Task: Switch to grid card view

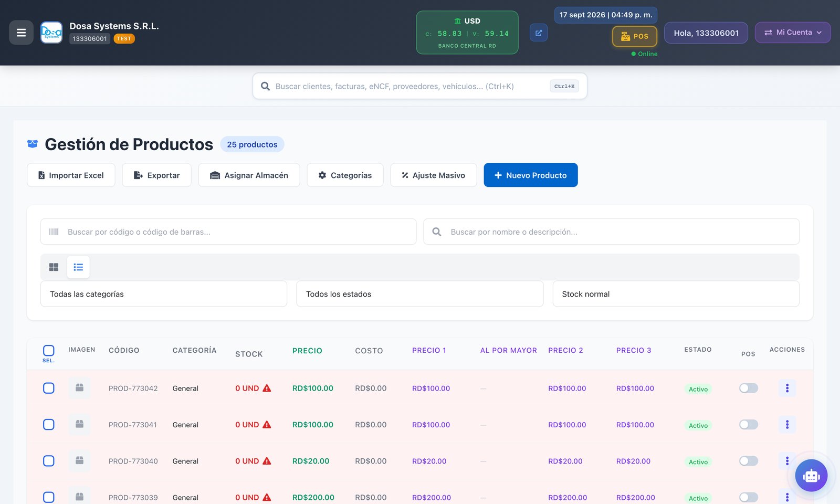Action: pos(54,267)
